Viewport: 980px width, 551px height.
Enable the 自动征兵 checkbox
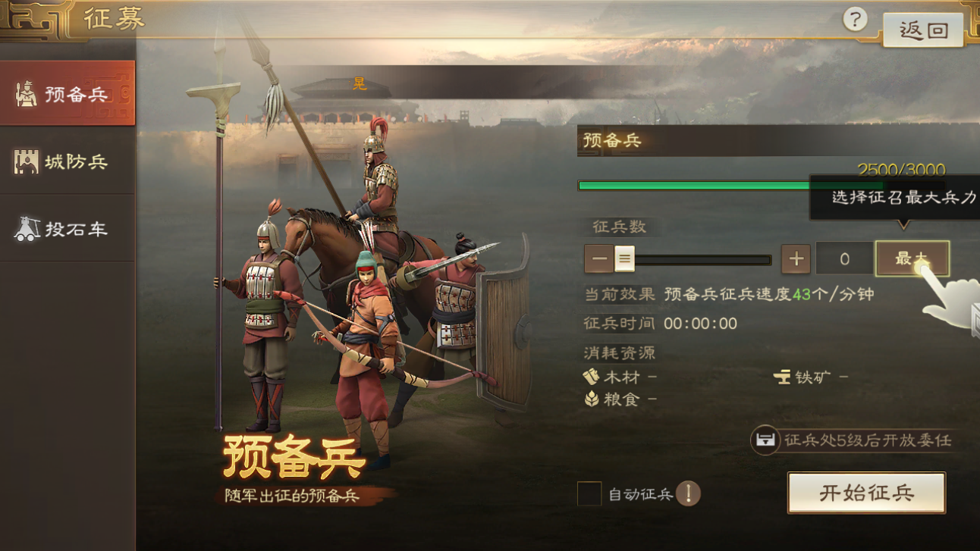(x=589, y=493)
